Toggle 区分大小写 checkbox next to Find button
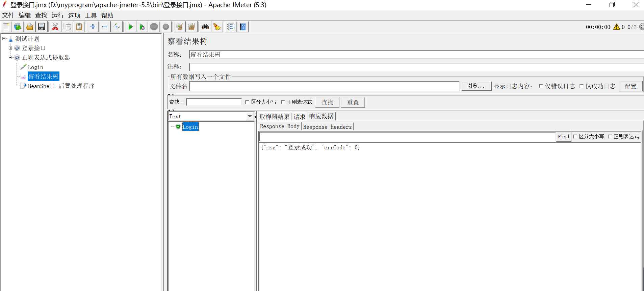Image resolution: width=644 pixels, height=291 pixels. (575, 137)
